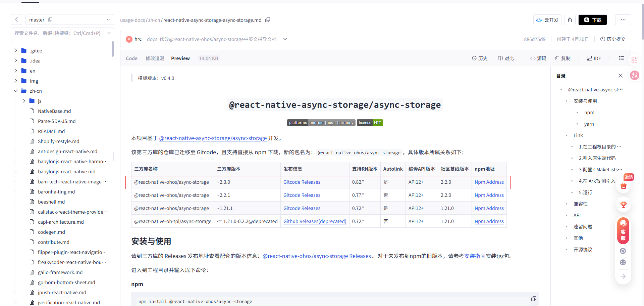Viewport: 644px width, 306px height.
Task: Click the 下载 download button
Action: 592,20
